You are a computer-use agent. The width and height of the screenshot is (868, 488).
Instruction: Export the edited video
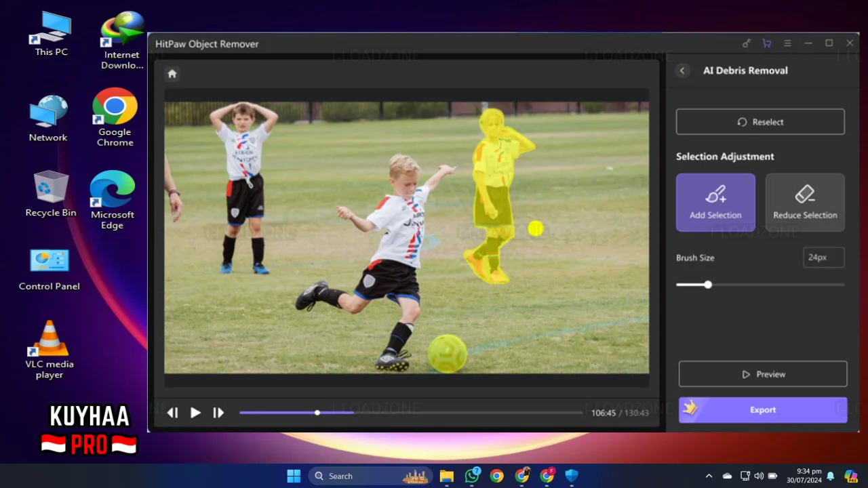[763, 410]
